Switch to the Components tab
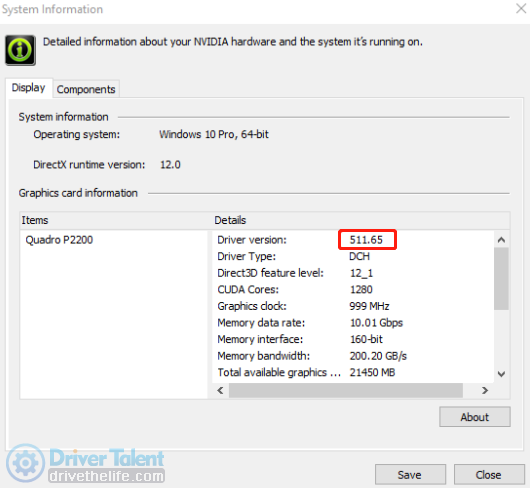The image size is (530, 488). click(x=86, y=90)
